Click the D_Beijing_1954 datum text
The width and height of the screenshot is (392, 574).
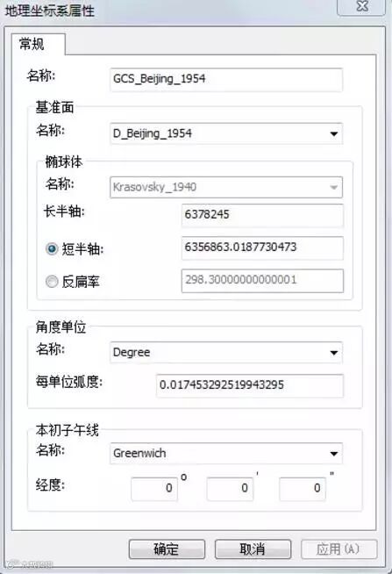[153, 133]
